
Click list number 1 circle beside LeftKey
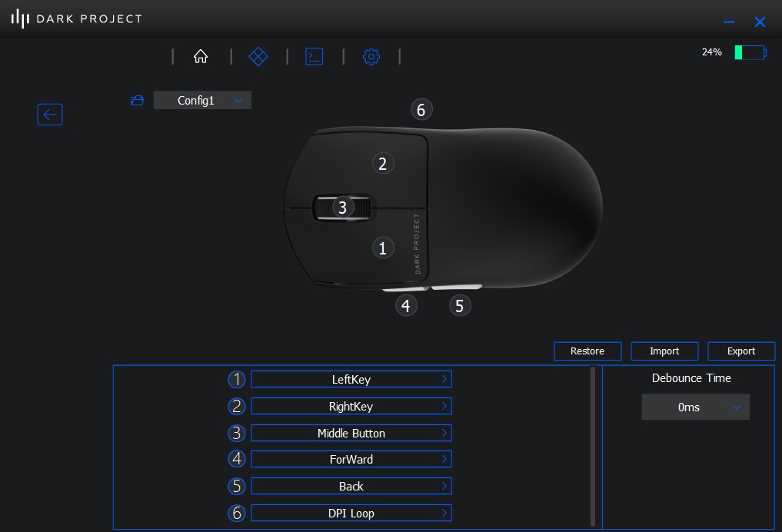(x=237, y=380)
